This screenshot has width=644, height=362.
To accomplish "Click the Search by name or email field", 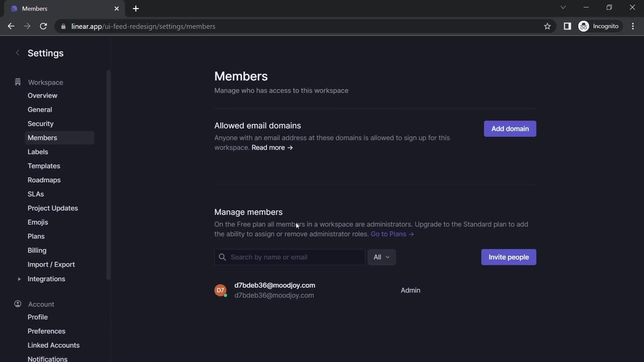I will click(290, 257).
